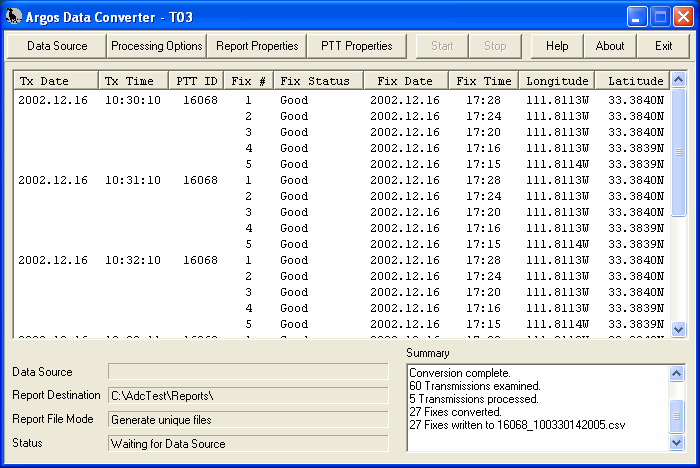700x468 pixels.
Task: Click the Start button
Action: coord(442,46)
